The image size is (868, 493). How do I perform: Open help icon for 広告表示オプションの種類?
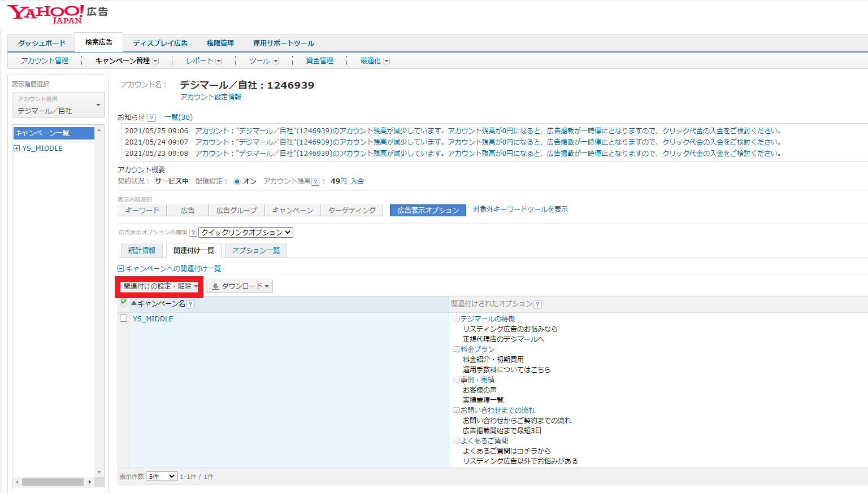click(x=193, y=233)
